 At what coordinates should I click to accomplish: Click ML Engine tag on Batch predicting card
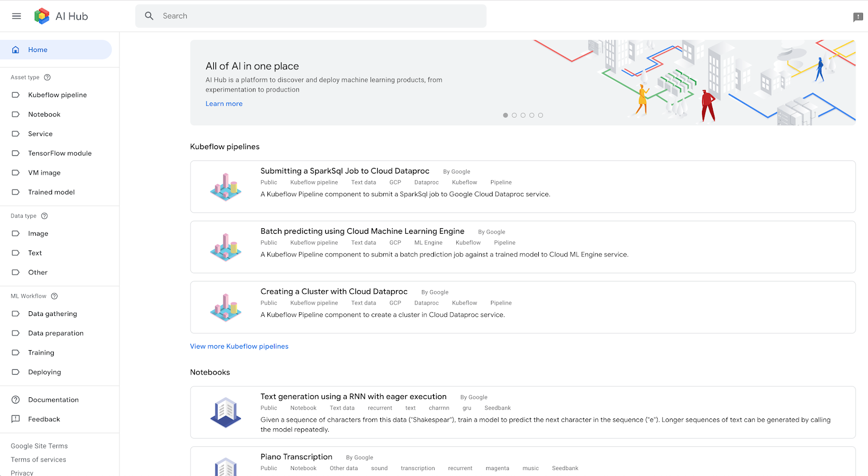click(x=429, y=243)
